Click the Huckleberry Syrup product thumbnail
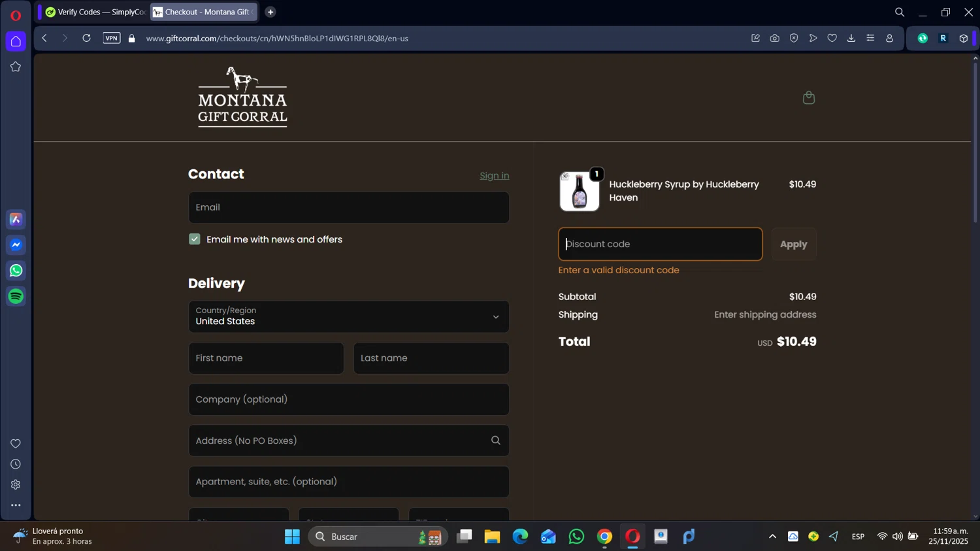Image resolution: width=980 pixels, height=551 pixels. click(x=580, y=192)
